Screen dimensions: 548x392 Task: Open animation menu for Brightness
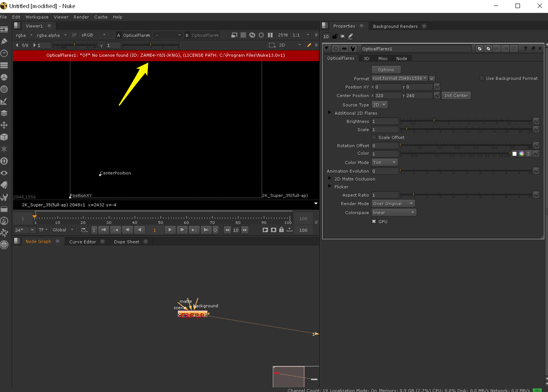[536, 121]
